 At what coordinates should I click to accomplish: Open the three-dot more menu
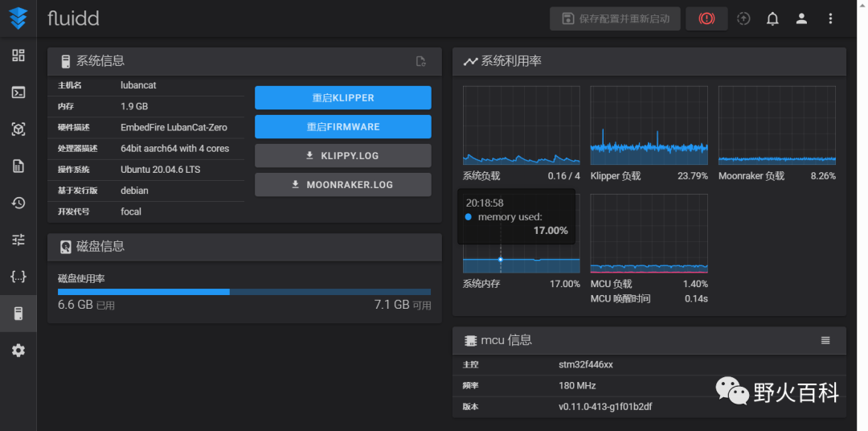click(829, 18)
